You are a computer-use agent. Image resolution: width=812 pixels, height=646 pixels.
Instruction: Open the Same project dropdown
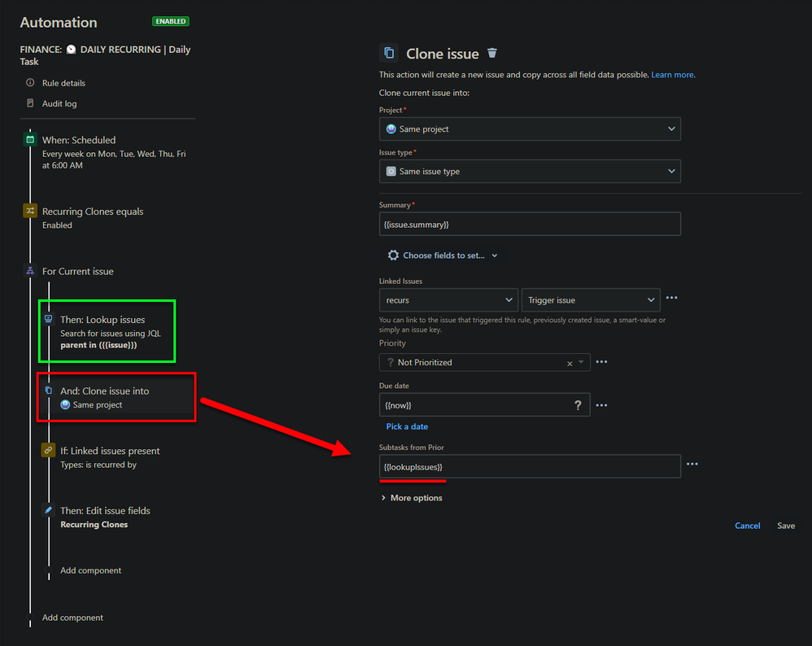(530, 129)
